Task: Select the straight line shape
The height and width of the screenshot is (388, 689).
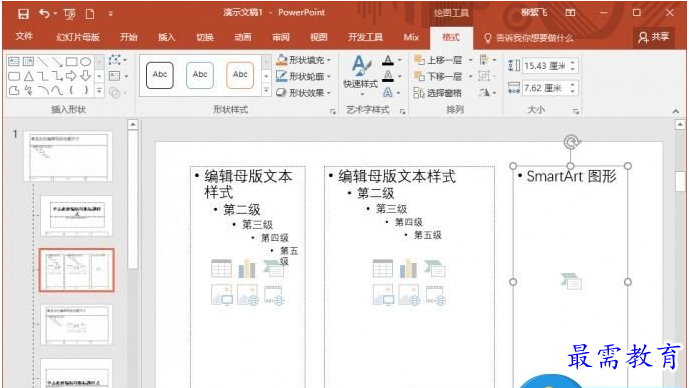Action: coord(43,62)
